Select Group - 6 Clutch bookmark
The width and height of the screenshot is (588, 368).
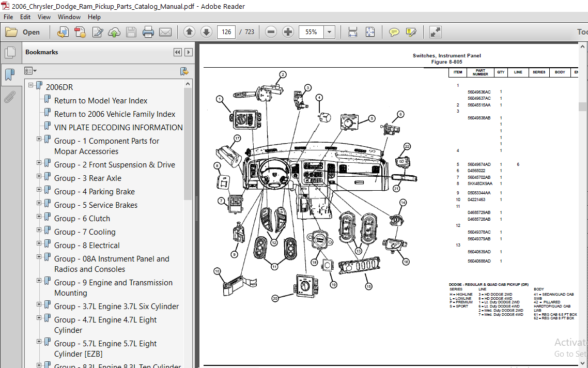(x=82, y=219)
